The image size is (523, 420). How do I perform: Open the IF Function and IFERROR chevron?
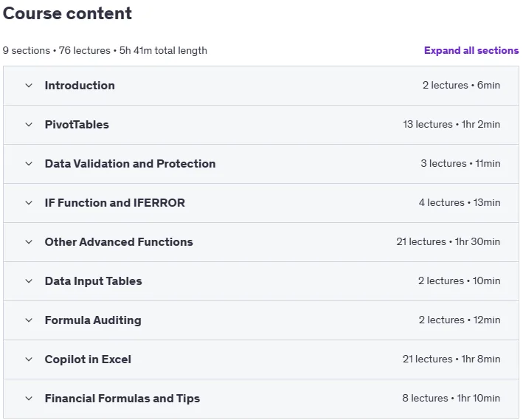coord(29,203)
